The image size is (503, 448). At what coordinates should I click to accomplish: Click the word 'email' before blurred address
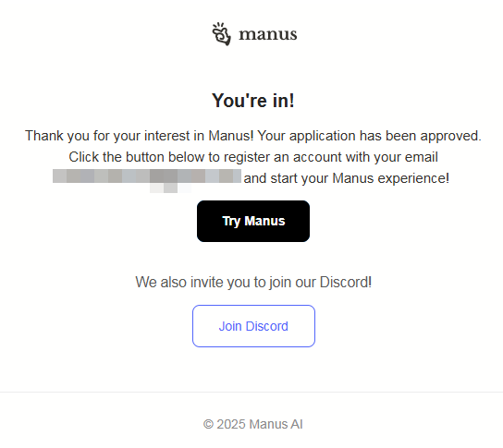(x=422, y=157)
